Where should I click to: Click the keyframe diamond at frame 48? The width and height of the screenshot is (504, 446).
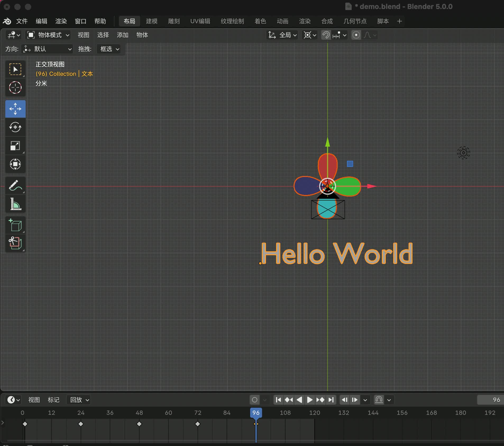pyautogui.click(x=139, y=424)
